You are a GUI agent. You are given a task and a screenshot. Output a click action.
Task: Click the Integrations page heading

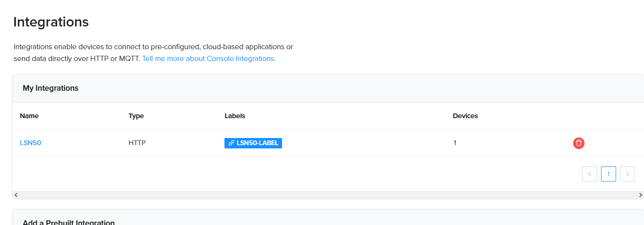51,22
